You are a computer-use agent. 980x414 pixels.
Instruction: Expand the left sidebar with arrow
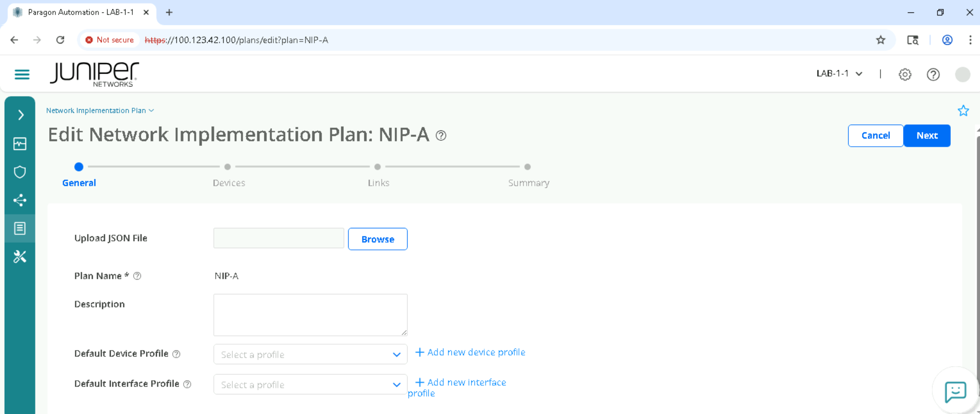(x=21, y=115)
